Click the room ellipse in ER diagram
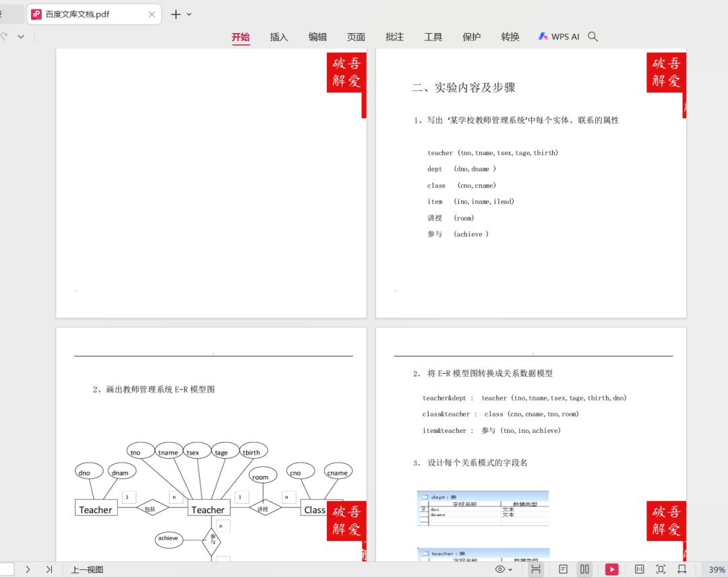The image size is (728, 578). click(x=263, y=475)
